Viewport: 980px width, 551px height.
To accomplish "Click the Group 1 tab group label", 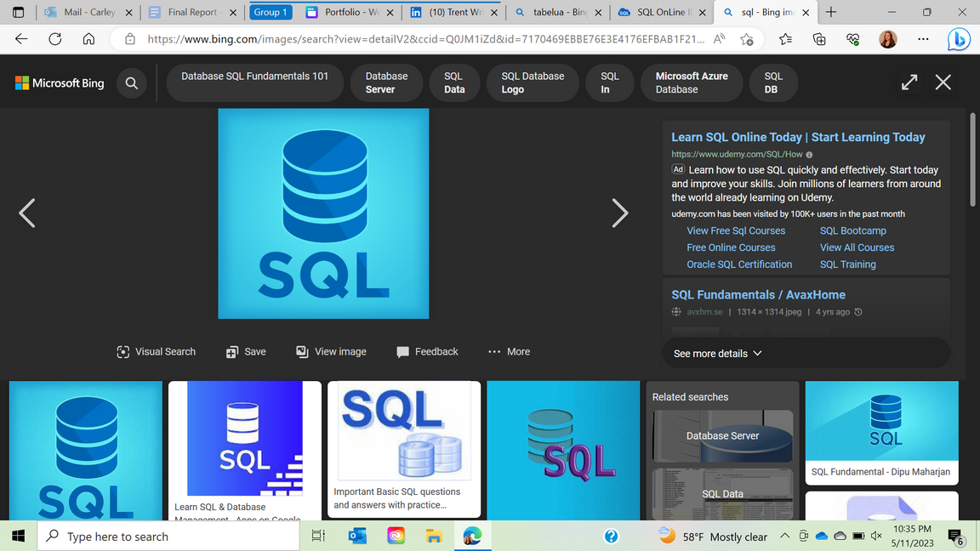I will tap(271, 12).
